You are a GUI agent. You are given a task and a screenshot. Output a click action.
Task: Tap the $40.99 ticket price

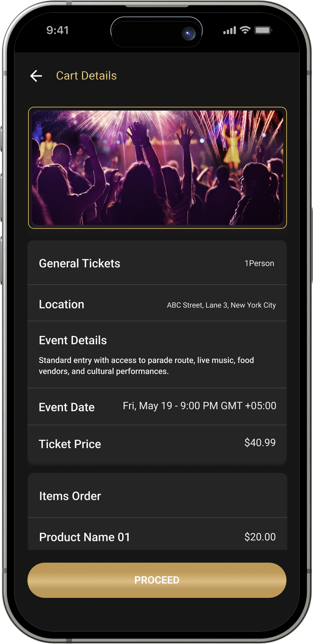260,442
